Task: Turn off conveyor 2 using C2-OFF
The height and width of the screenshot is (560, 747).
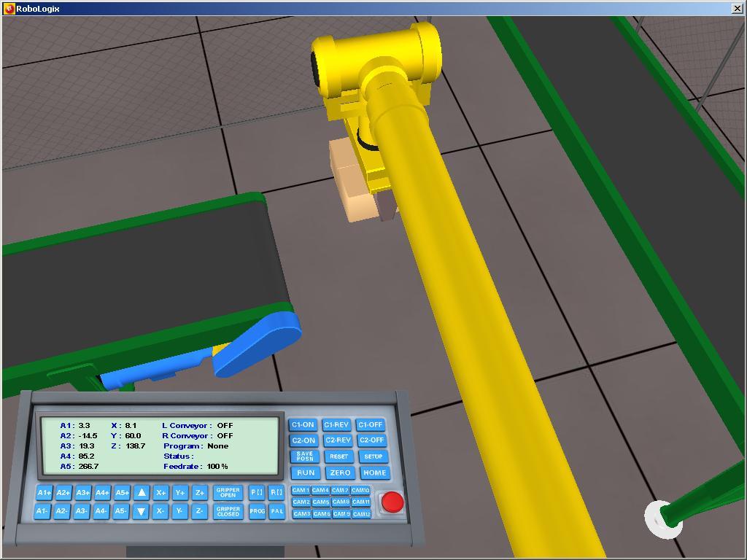Action: coord(372,440)
